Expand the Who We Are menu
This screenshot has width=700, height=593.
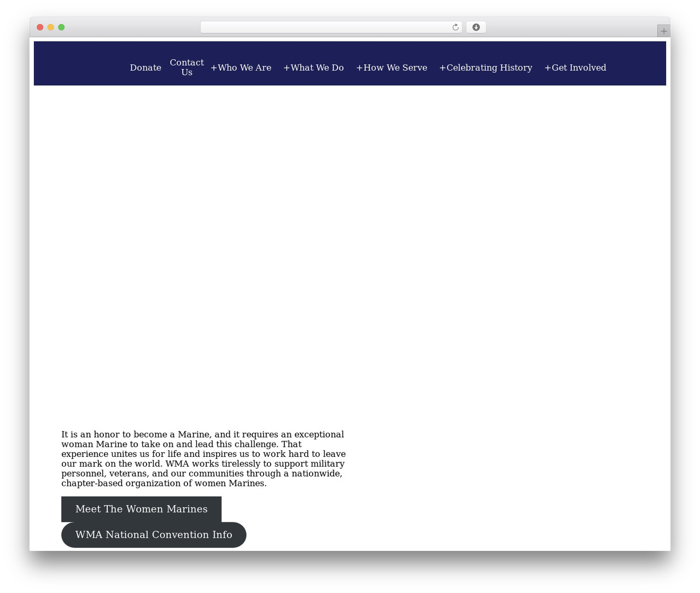coord(241,68)
